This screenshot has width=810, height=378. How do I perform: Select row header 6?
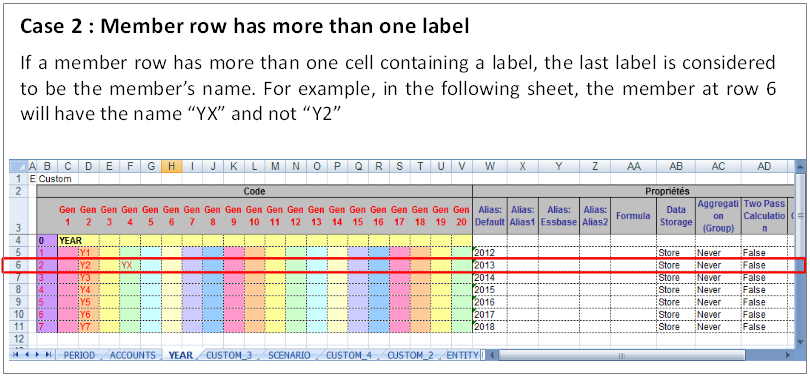coord(19,265)
